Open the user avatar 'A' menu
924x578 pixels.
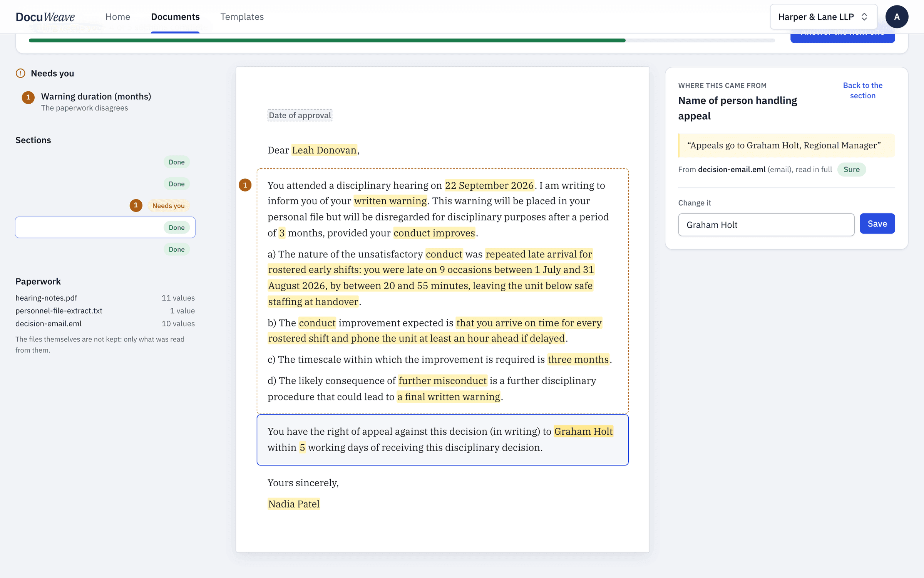[x=897, y=17]
